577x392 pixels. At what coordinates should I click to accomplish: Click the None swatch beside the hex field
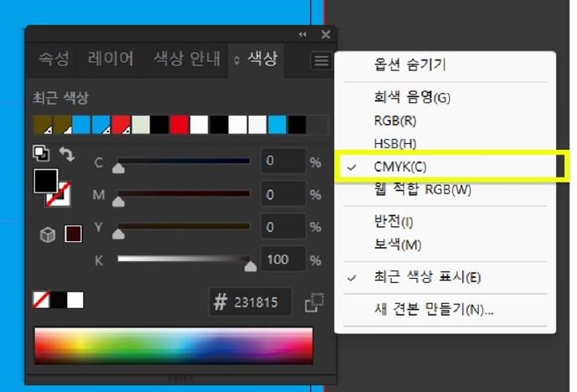click(41, 300)
